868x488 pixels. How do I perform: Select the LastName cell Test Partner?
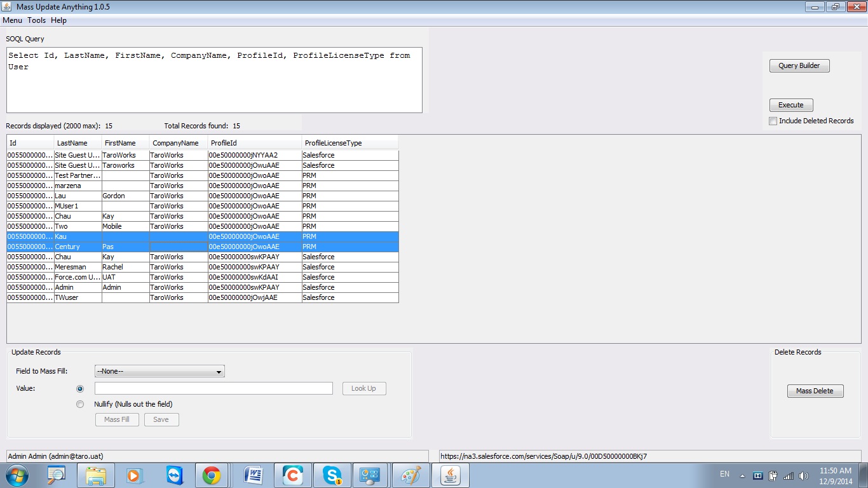pyautogui.click(x=78, y=175)
